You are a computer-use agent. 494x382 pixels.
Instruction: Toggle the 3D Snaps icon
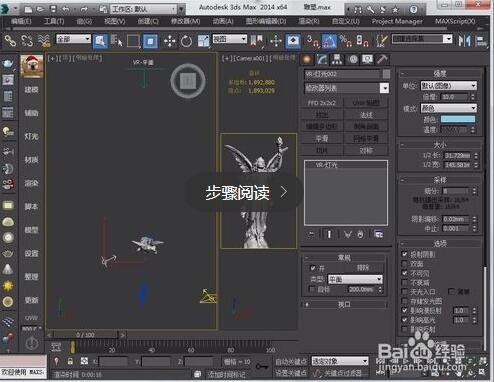point(313,41)
